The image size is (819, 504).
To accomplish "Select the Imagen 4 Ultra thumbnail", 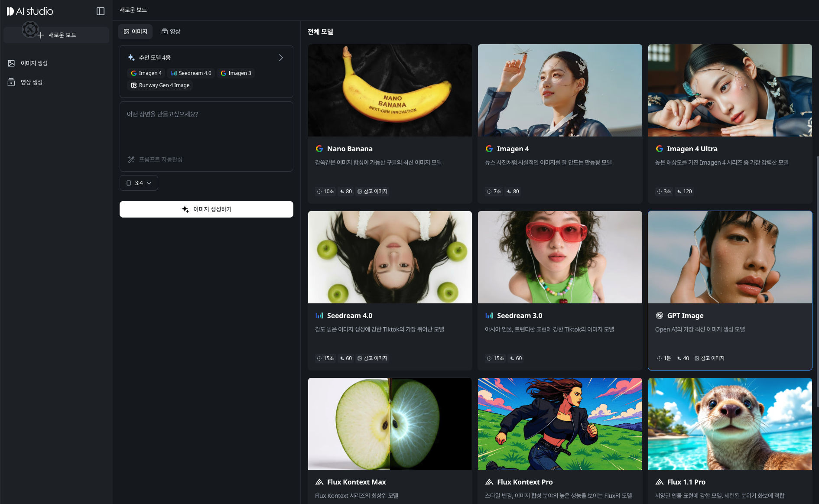I will pyautogui.click(x=730, y=90).
